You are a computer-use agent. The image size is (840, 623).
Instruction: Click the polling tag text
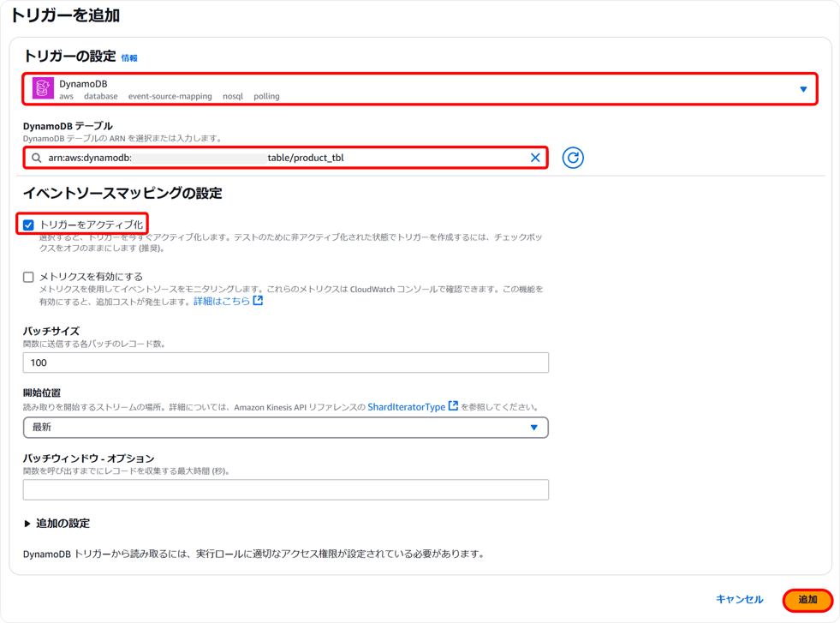(266, 97)
